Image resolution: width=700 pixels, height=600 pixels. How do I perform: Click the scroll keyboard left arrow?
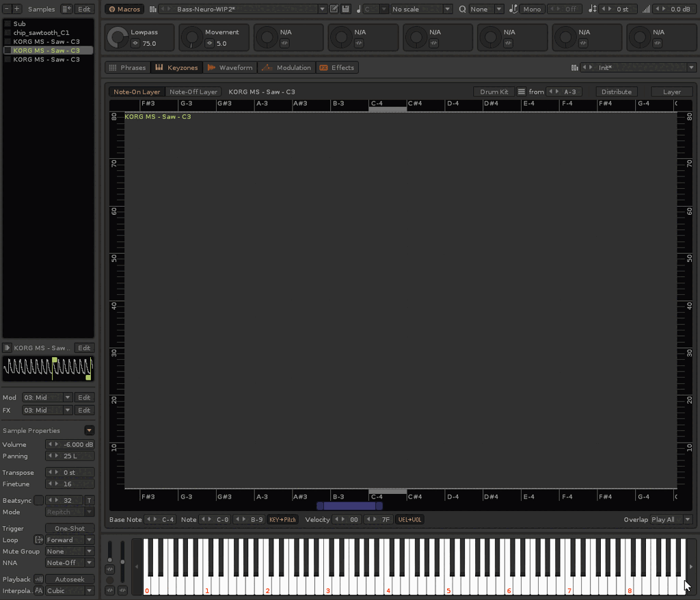[x=137, y=566]
